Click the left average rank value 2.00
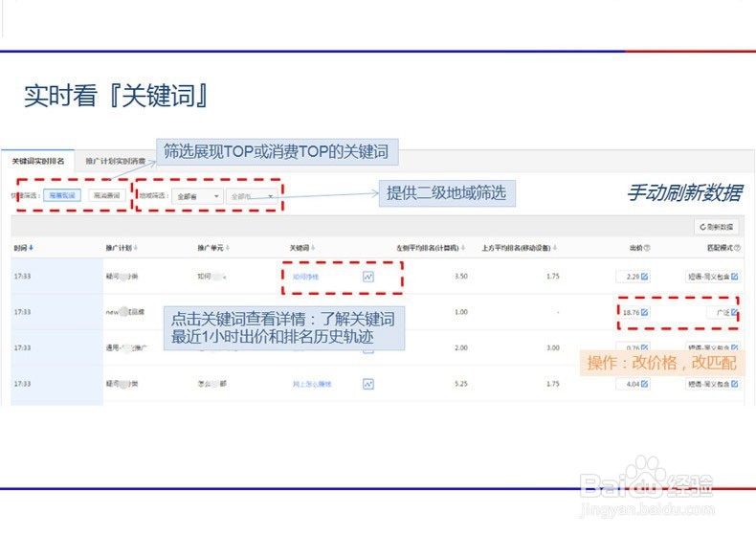The width and height of the screenshot is (756, 536). 461,347
